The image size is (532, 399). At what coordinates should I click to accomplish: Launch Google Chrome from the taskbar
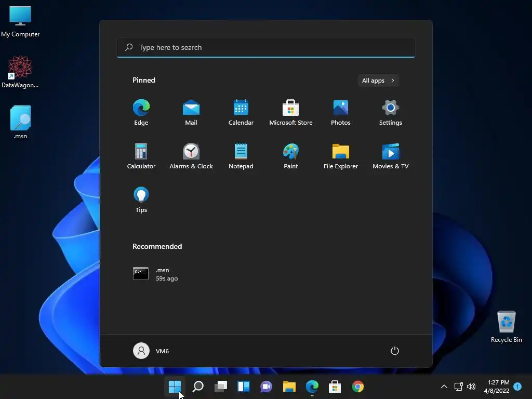pos(358,387)
